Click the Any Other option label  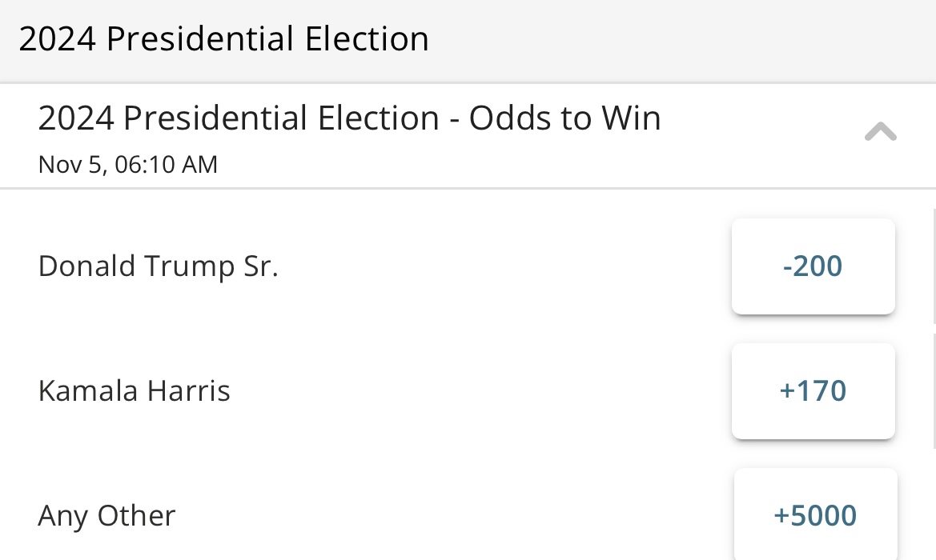click(106, 515)
